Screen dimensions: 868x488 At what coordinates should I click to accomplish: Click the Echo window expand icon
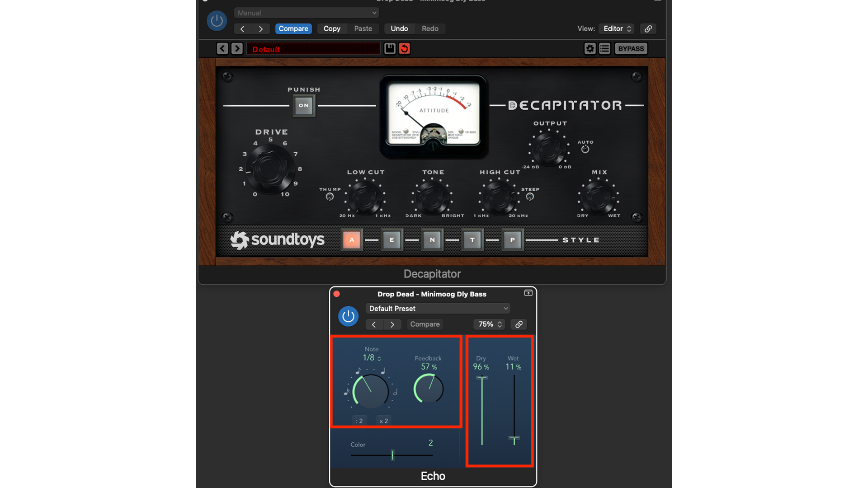528,293
